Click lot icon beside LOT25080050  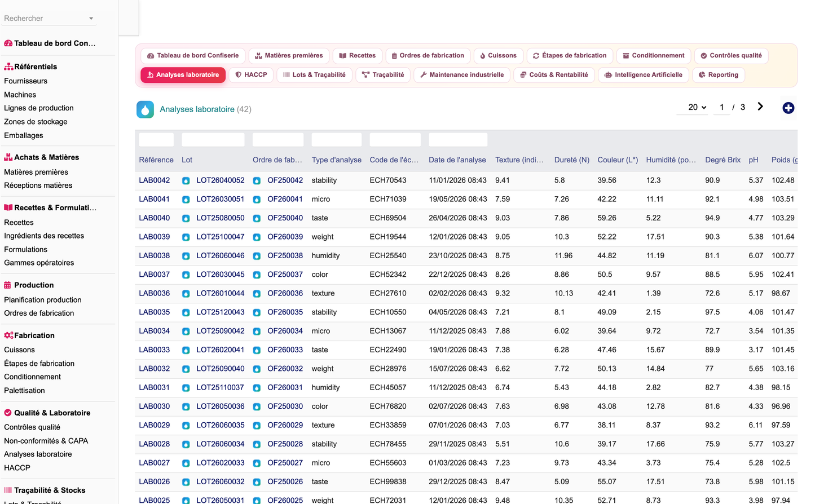pyautogui.click(x=186, y=218)
